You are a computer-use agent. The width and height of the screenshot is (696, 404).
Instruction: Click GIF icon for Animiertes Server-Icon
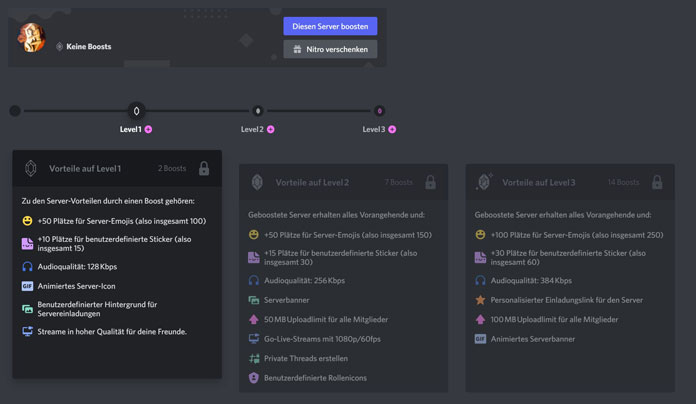tap(28, 286)
